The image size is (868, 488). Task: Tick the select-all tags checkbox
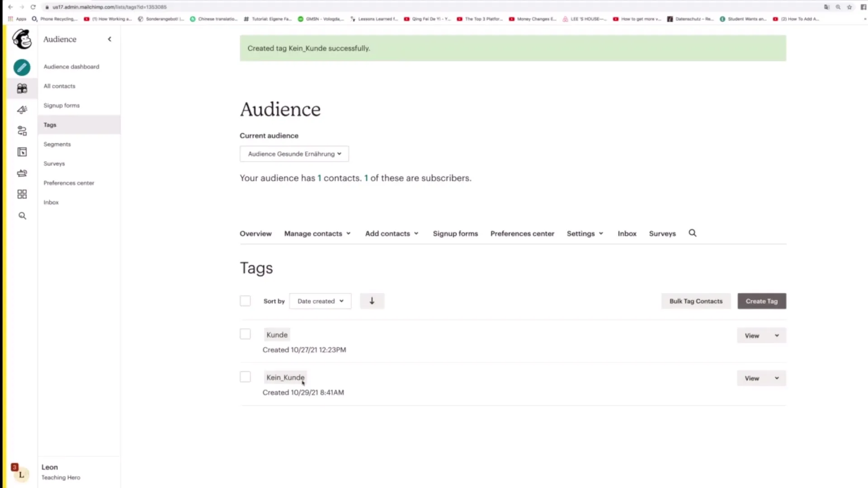pyautogui.click(x=245, y=301)
